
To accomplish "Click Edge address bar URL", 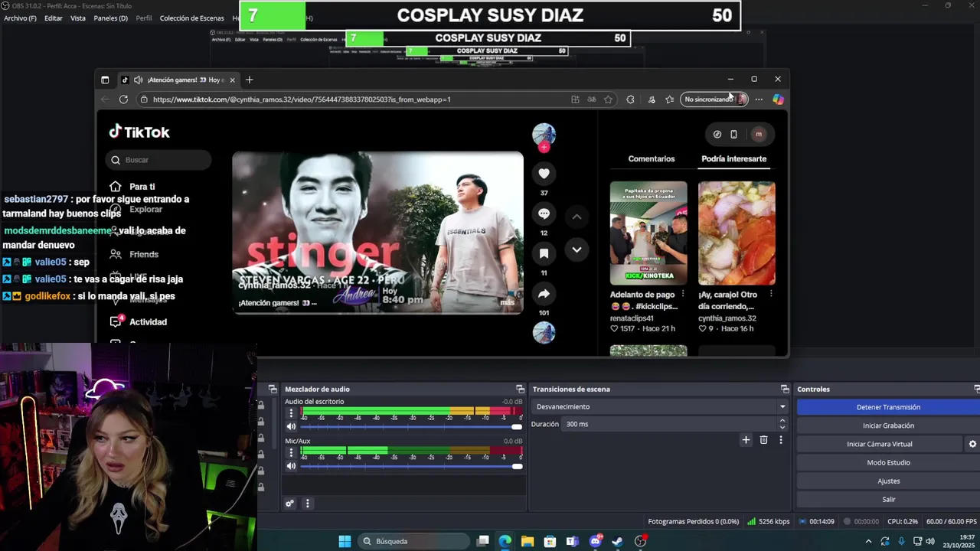I will (302, 99).
